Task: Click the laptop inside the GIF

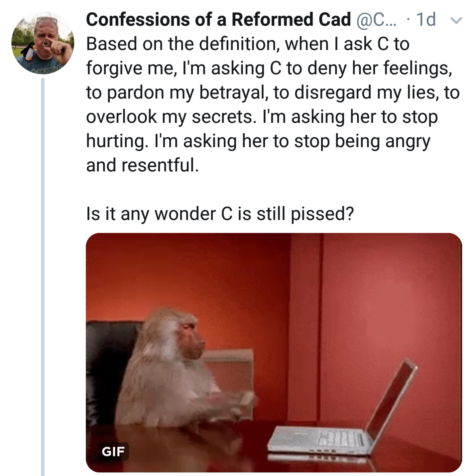Action: pyautogui.click(x=346, y=429)
